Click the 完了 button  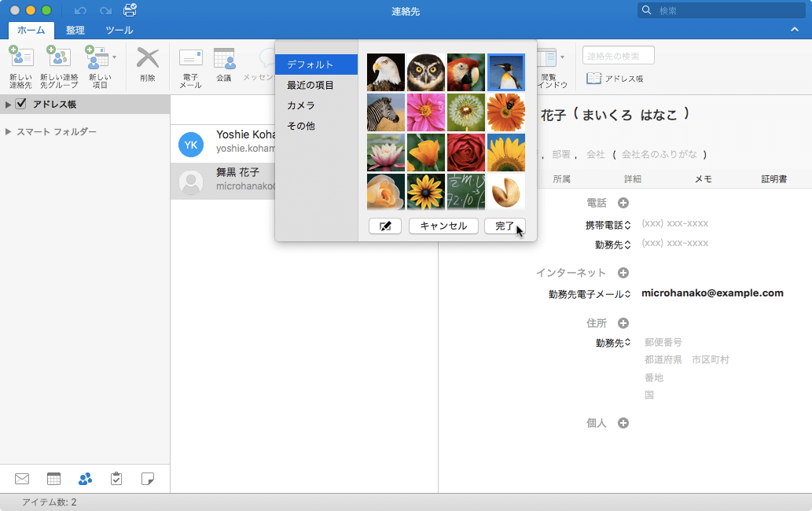pyautogui.click(x=505, y=226)
